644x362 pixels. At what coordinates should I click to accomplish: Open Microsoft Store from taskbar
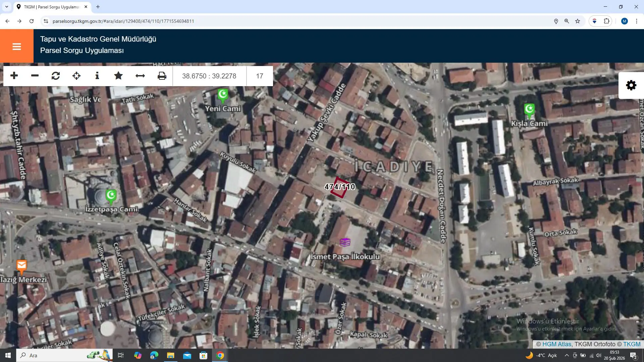[x=204, y=355]
